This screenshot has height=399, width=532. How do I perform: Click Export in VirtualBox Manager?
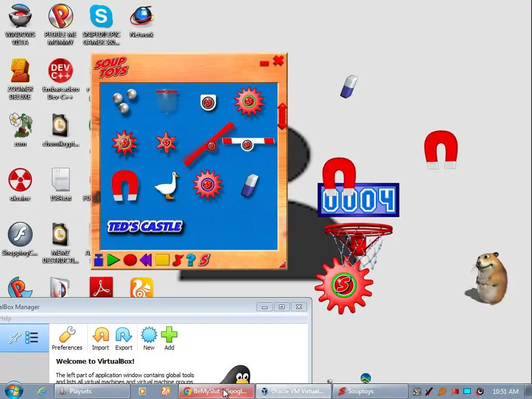click(x=124, y=338)
